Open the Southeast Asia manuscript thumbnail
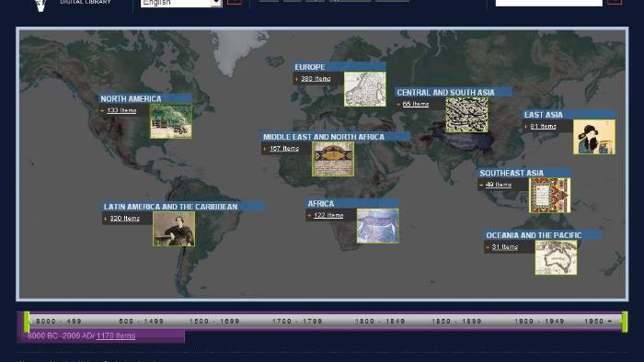This screenshot has height=362, width=644. coord(549,195)
